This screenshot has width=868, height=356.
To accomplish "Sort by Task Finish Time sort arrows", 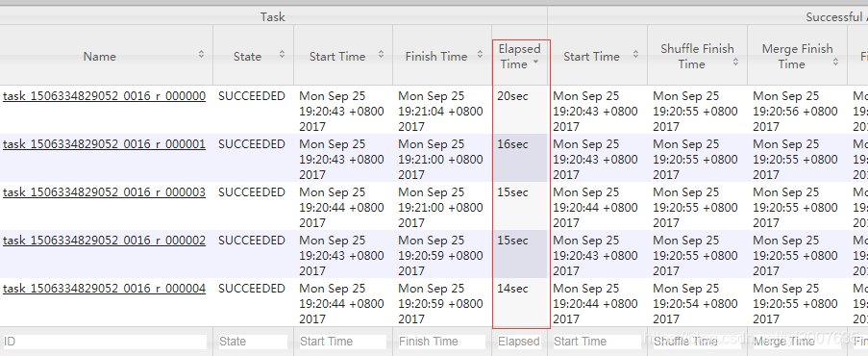I will (480, 54).
